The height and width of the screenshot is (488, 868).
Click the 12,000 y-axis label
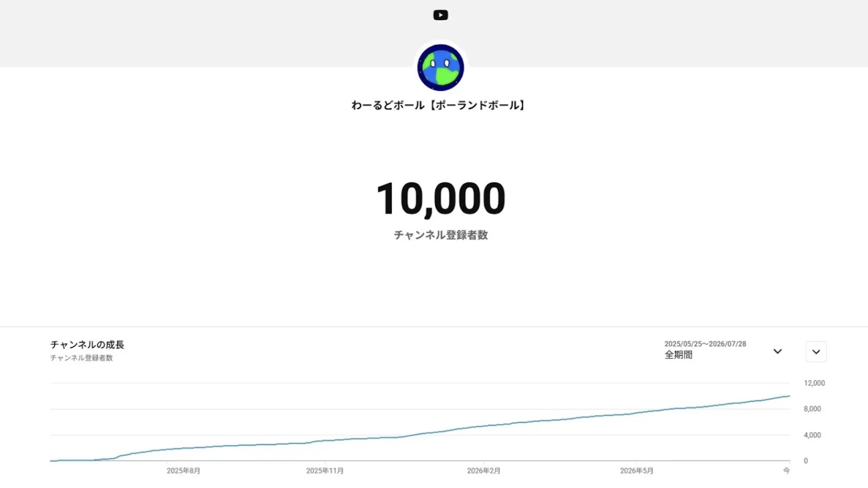tap(814, 383)
